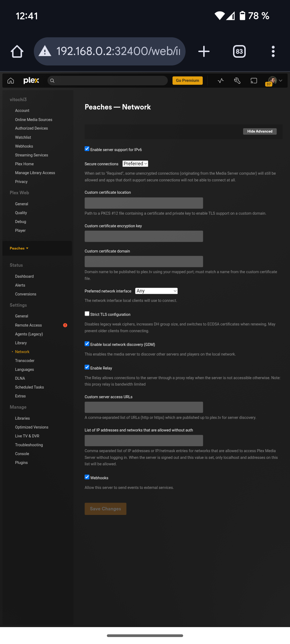290x644 pixels.
Task: Open Transcoder settings in sidebar
Action: coord(25,361)
